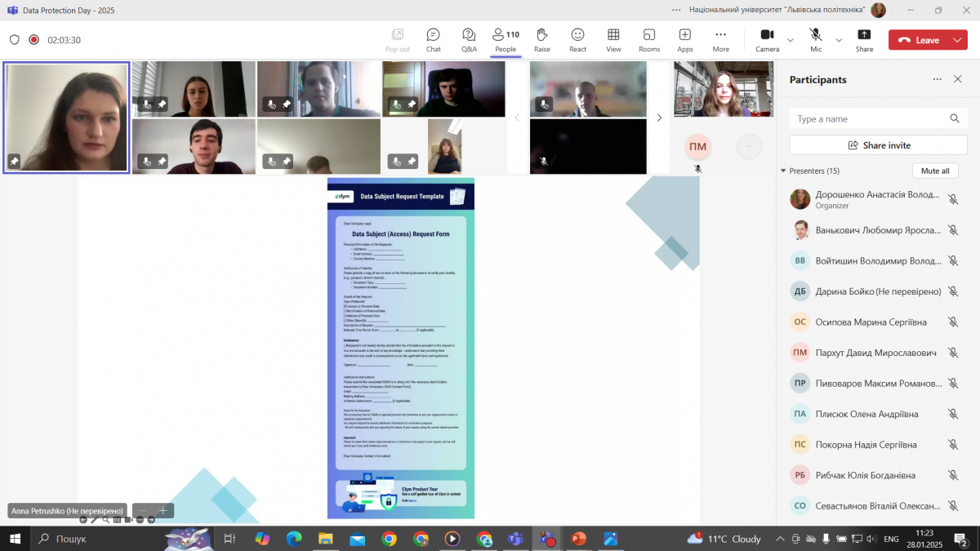This screenshot has width=980, height=551.
Task: Open the React emoji menu
Action: pyautogui.click(x=577, y=40)
